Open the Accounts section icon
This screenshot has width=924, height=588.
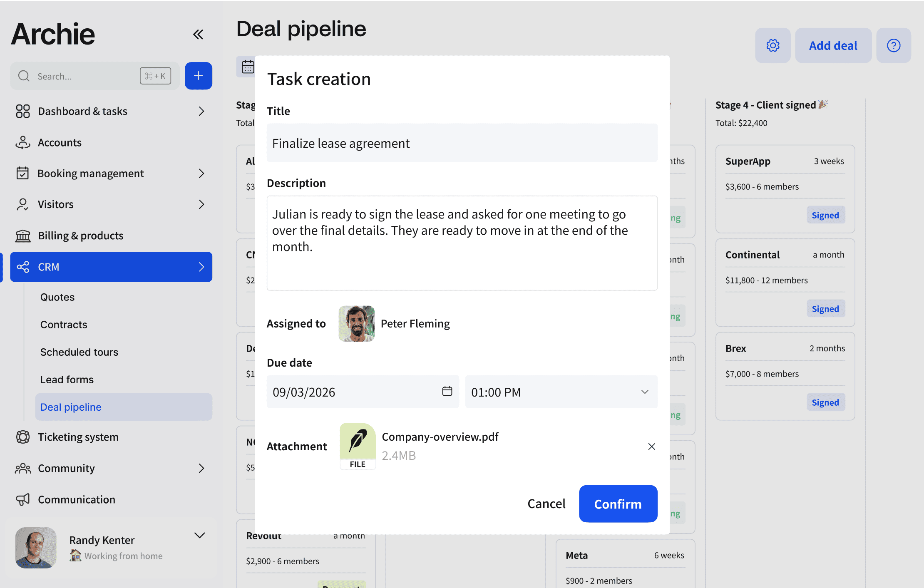coord(23,142)
